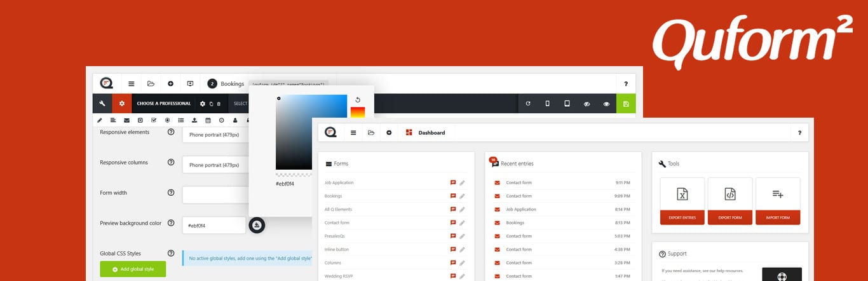Screen dimensions: 868x281
Task: Add a date element using the calendar icon
Action: click(208, 120)
